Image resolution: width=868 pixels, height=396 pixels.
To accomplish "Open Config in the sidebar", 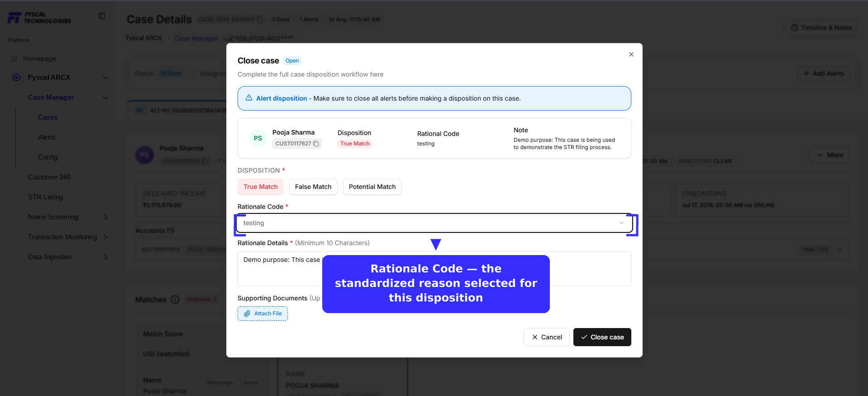I will point(48,157).
